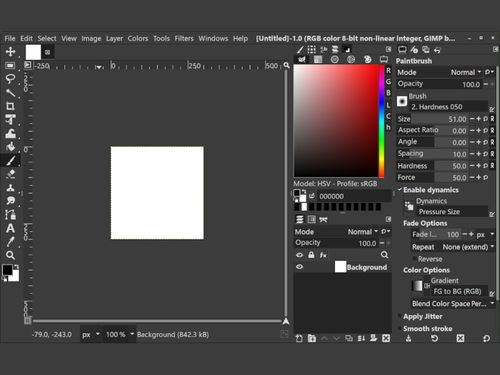
Task: Select the Rectangle Select tool
Action: pyautogui.click(x=10, y=65)
